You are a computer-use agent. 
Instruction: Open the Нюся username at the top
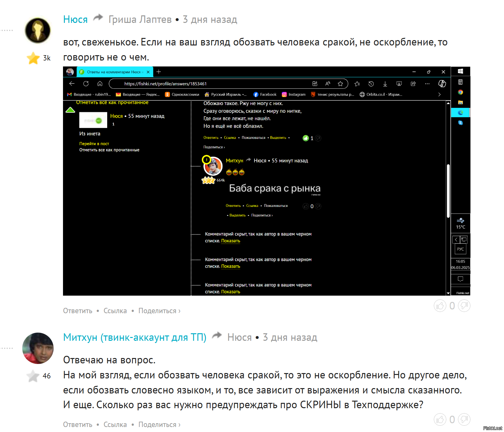75,19
